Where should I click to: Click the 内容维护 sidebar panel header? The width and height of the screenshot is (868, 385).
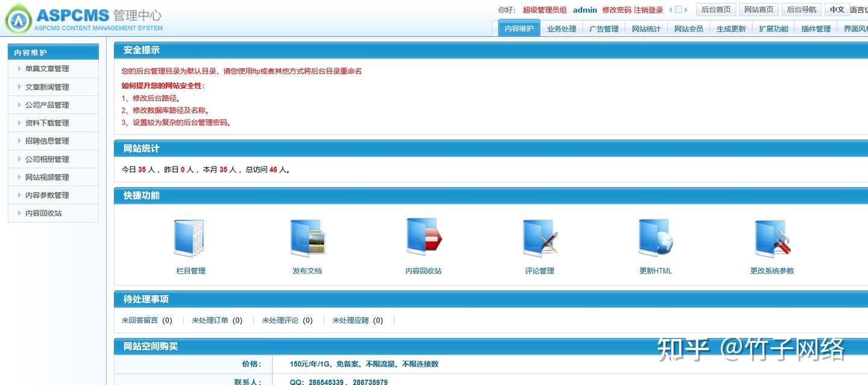tap(53, 52)
